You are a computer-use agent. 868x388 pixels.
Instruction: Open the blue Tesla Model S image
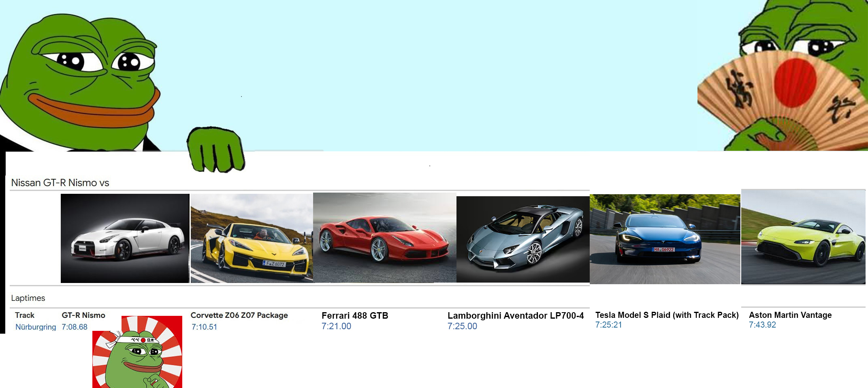pos(665,239)
